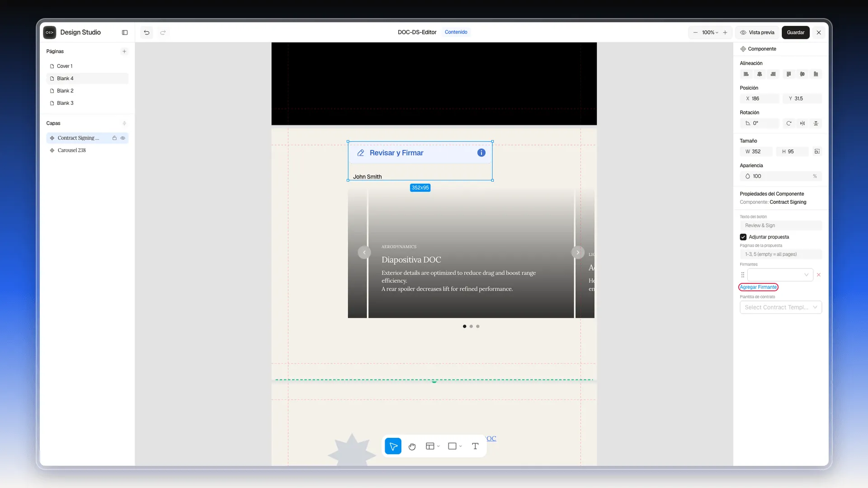Align right in Alineación row
Viewport: 868px width, 488px height.
(773, 74)
